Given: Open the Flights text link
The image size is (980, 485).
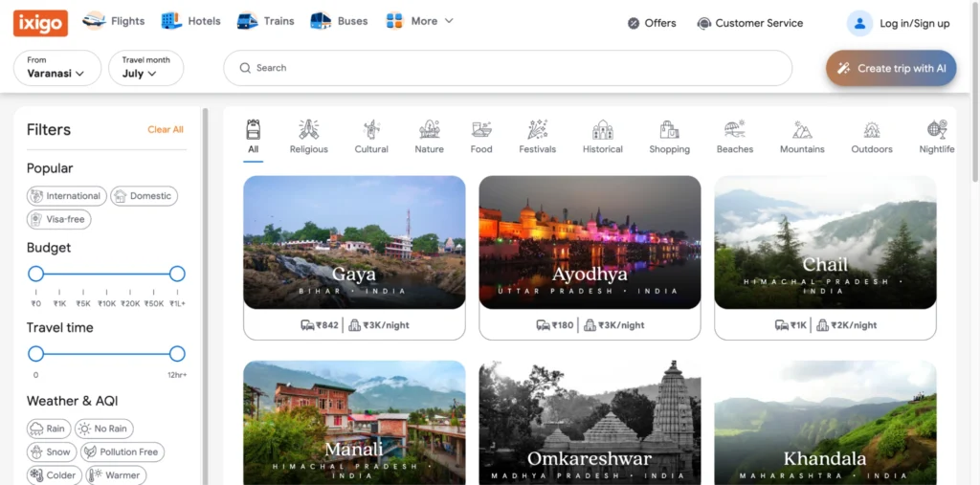Looking at the screenshot, I should pyautogui.click(x=128, y=21).
